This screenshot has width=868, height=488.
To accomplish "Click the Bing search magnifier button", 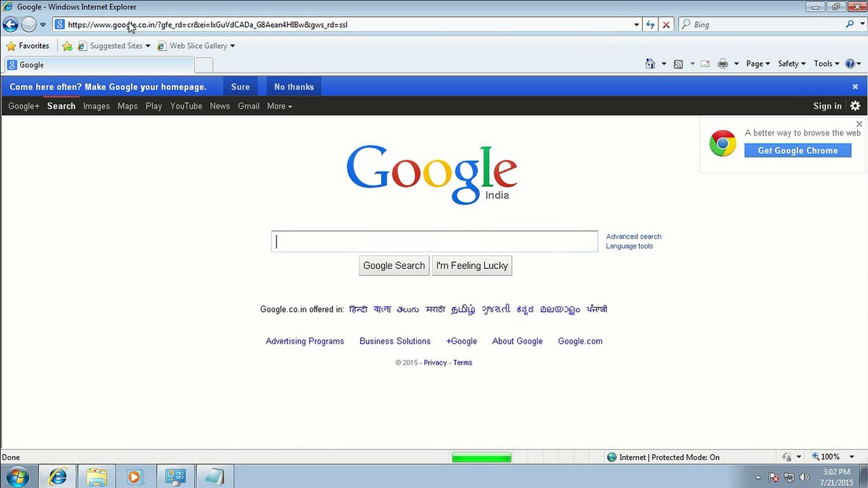I will tap(850, 24).
